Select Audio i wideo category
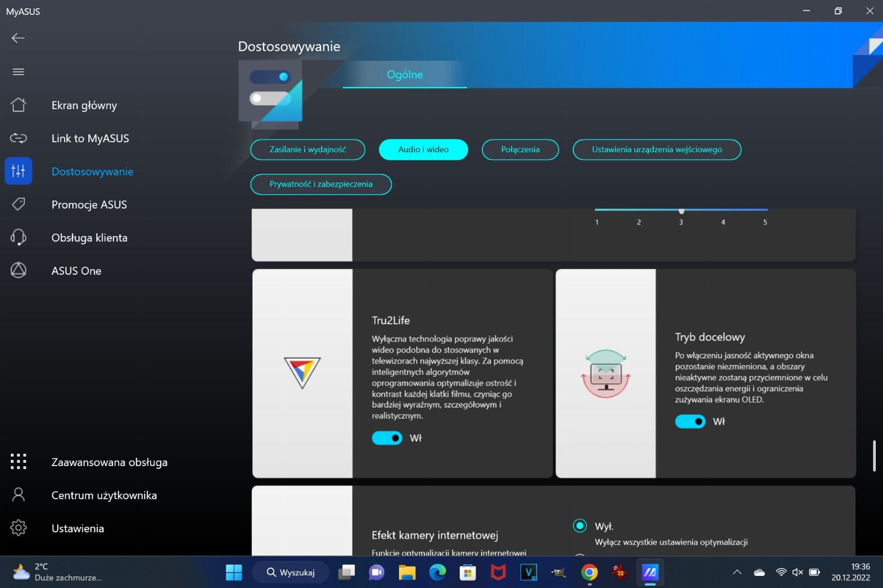 coord(423,149)
